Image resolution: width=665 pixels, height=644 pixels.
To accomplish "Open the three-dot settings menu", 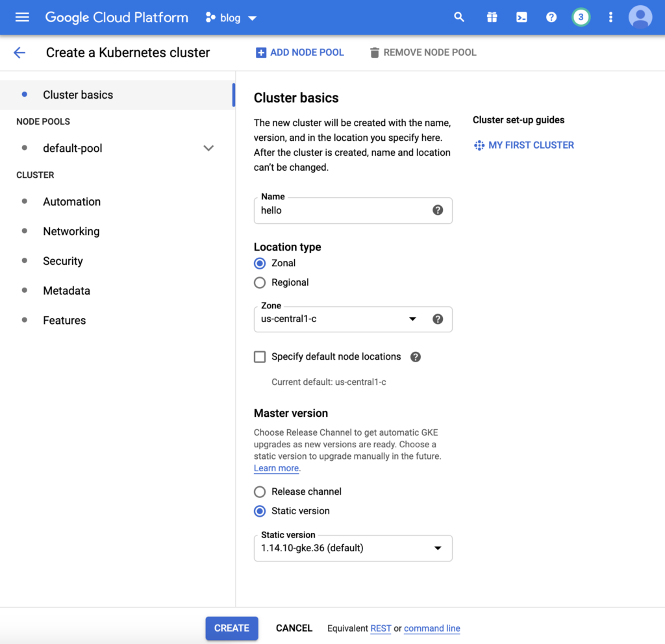I will pos(610,18).
